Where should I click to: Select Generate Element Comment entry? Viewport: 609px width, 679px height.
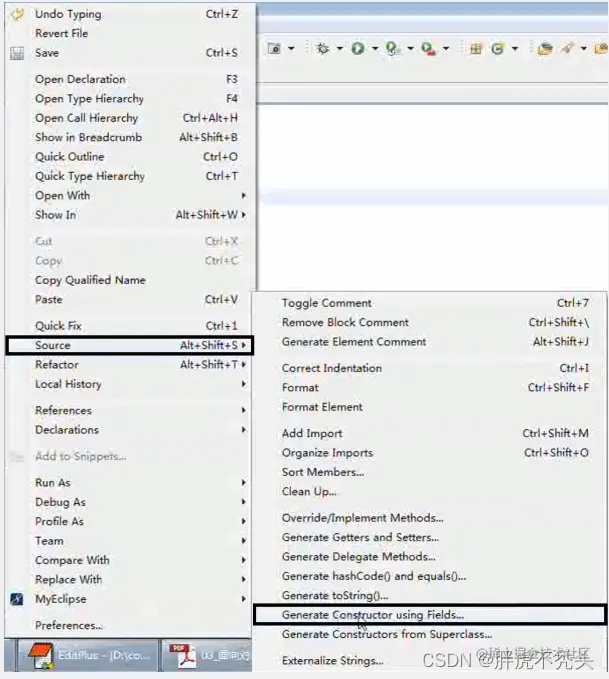pyautogui.click(x=430, y=342)
